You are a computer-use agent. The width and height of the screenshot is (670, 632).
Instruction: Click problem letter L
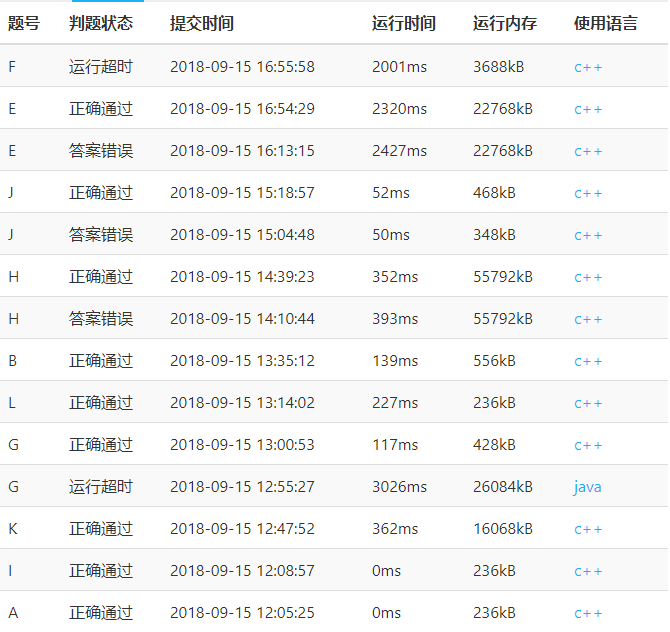coord(12,403)
